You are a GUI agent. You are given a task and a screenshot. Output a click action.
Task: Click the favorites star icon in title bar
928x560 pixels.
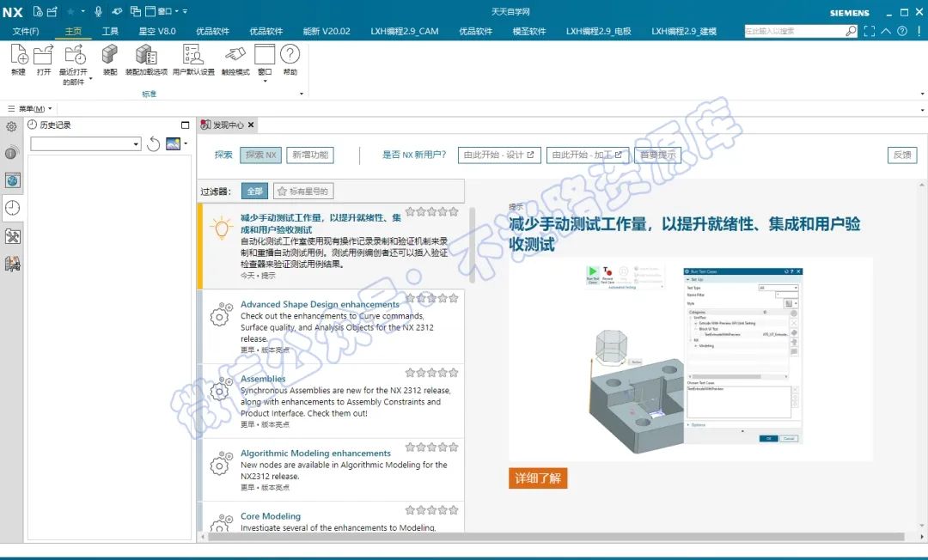tap(70, 11)
